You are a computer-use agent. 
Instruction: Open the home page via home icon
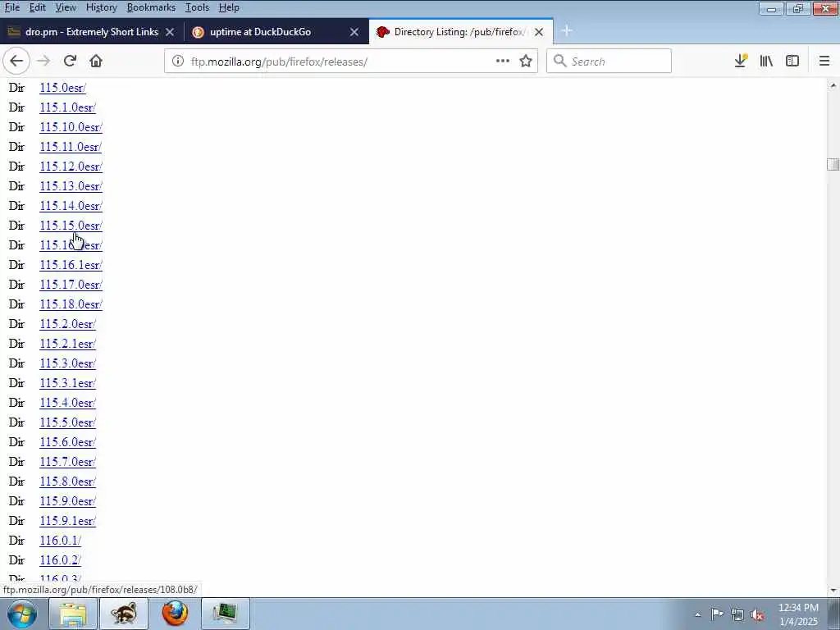[x=96, y=61]
